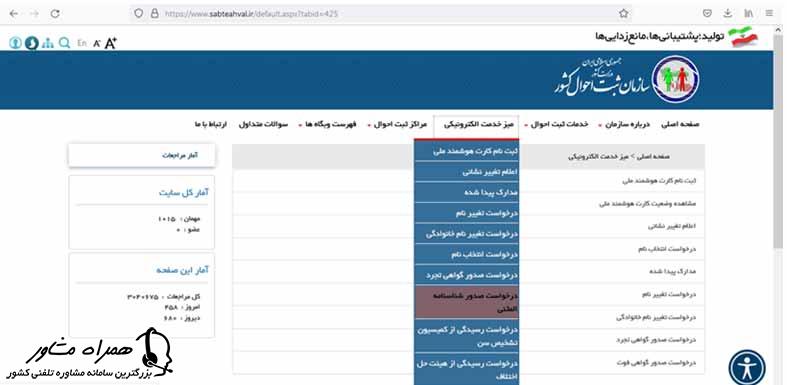
Task: Click the organization logo in blue banner
Action: [676, 79]
